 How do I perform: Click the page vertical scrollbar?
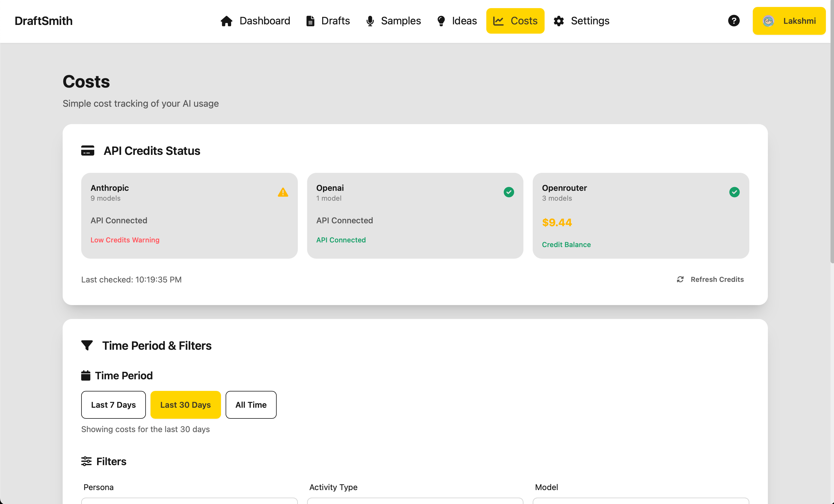832,132
